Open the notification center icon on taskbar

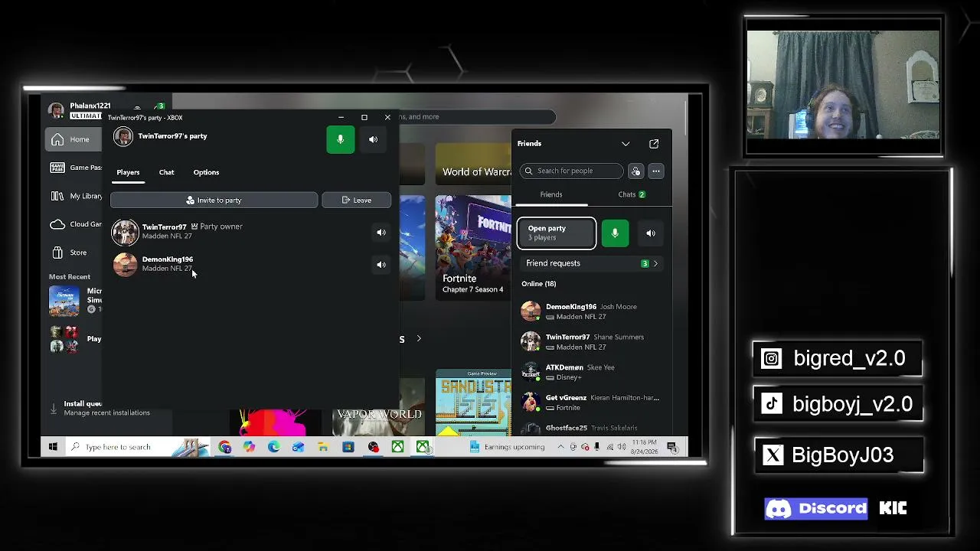point(671,447)
